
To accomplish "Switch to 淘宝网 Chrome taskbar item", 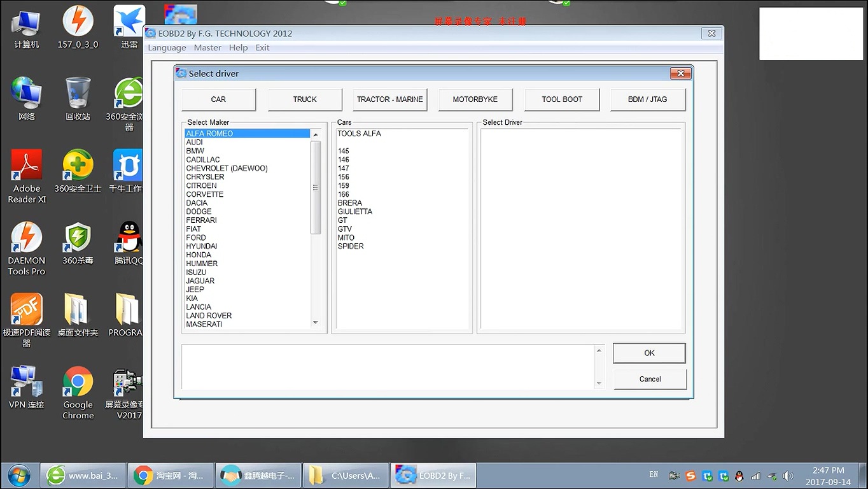I will point(170,476).
